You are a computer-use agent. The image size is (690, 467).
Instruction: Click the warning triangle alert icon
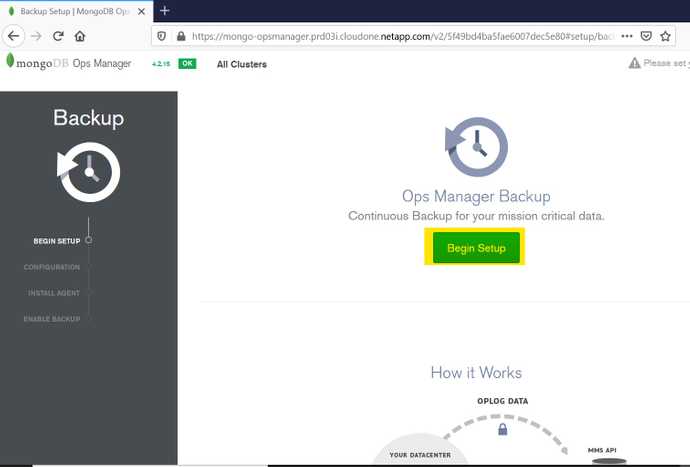coord(634,63)
